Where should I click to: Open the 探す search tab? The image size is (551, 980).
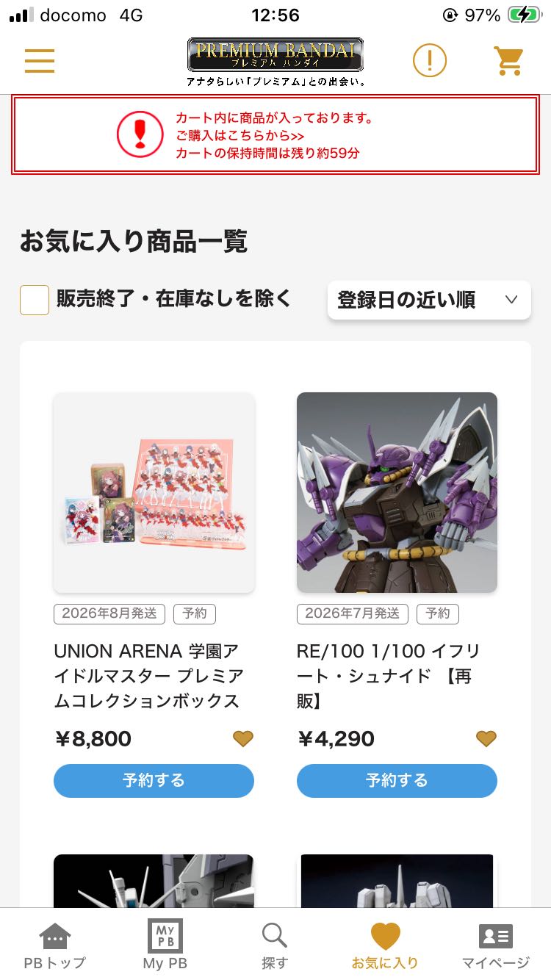[x=275, y=945]
